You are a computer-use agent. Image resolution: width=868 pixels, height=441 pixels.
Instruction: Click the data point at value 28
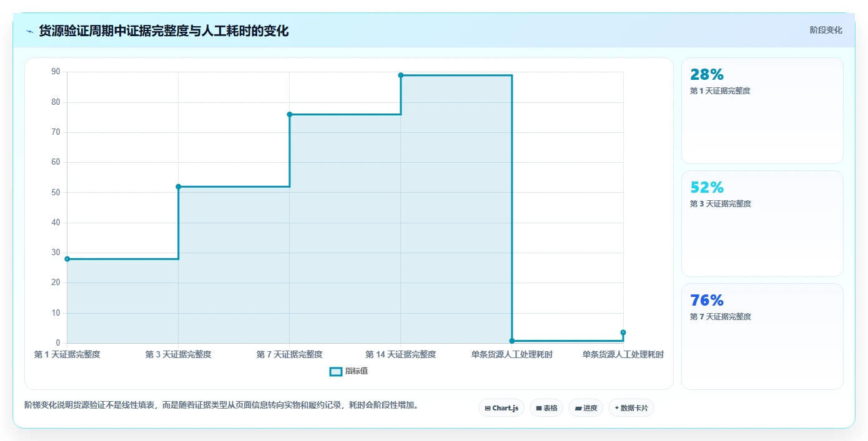point(67,259)
